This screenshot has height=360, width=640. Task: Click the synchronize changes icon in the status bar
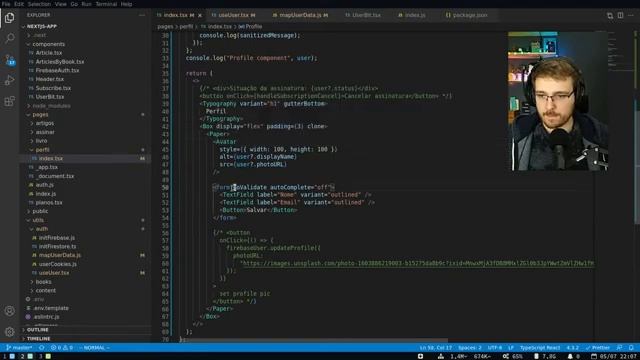pyautogui.click(x=41, y=348)
